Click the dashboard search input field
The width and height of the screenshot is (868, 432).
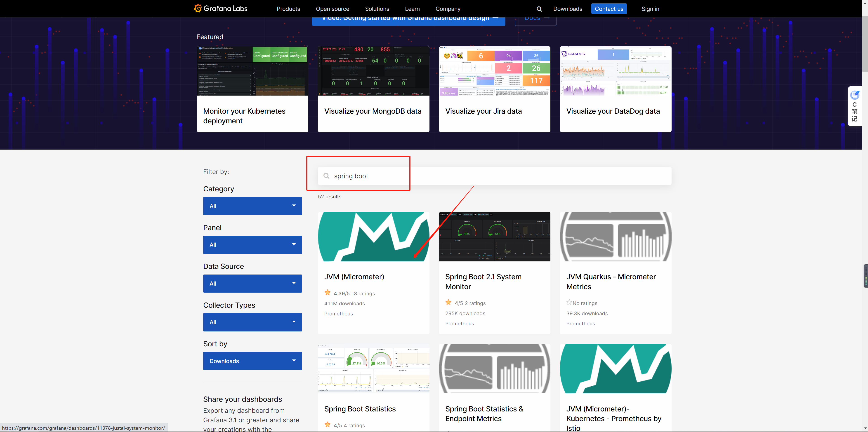pyautogui.click(x=494, y=176)
